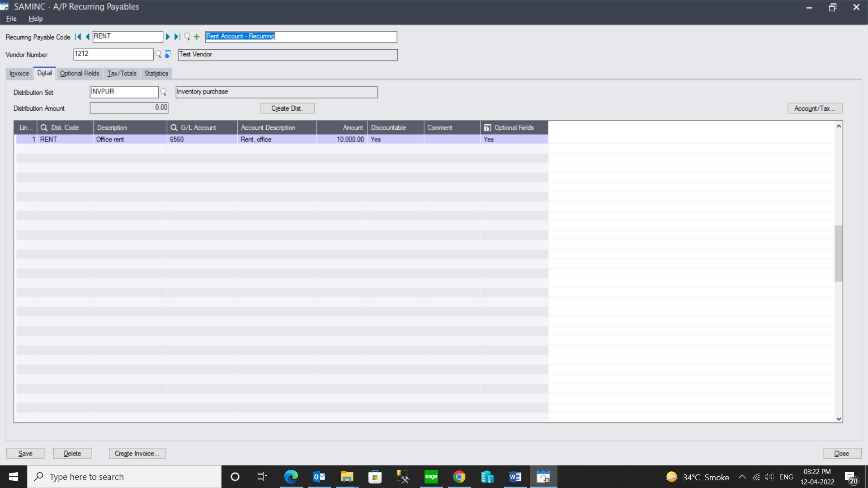Image resolution: width=868 pixels, height=488 pixels.
Task: Open the Optional Fields icon in the grid header
Action: pyautogui.click(x=487, y=127)
